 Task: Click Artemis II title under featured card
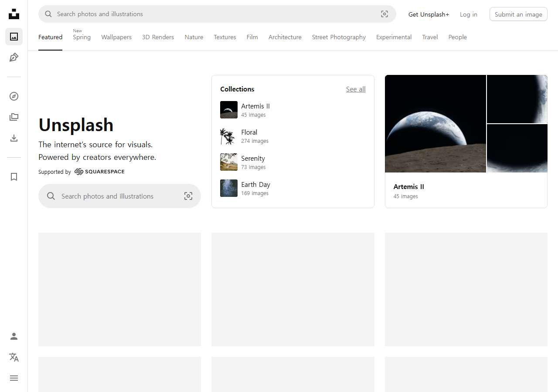409,186
